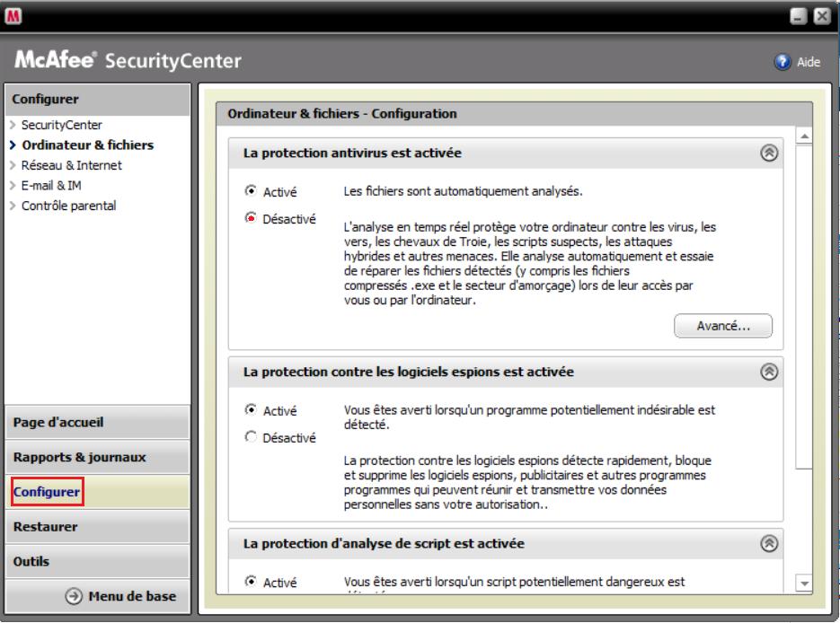
Task: Close the McAfee SecurityCenter window
Action: (822, 16)
